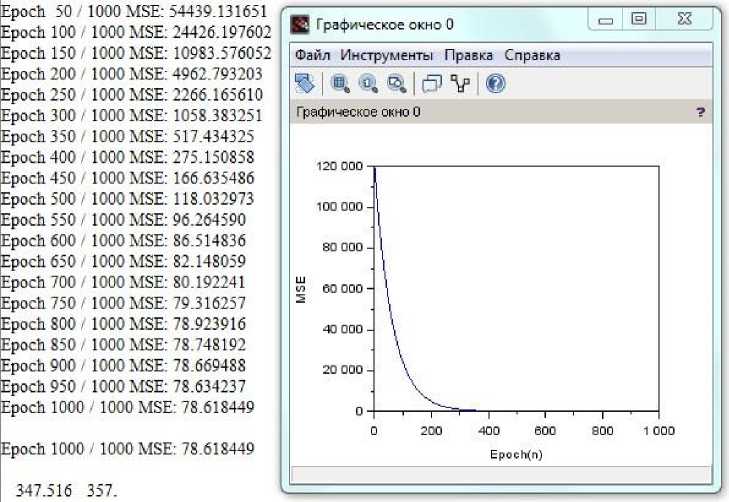
Task: Click the Epoch 150 output line
Action: coord(136,53)
